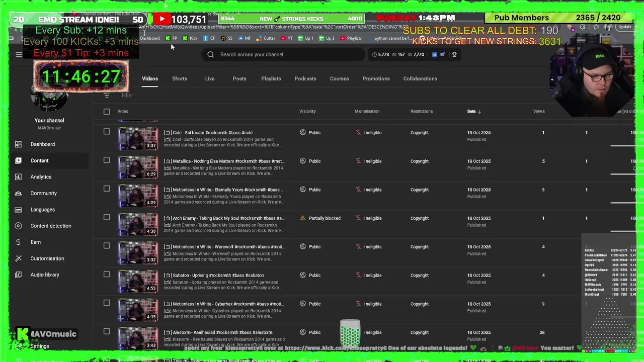
Task: Open the FP bookmark
Action: (x=171, y=38)
